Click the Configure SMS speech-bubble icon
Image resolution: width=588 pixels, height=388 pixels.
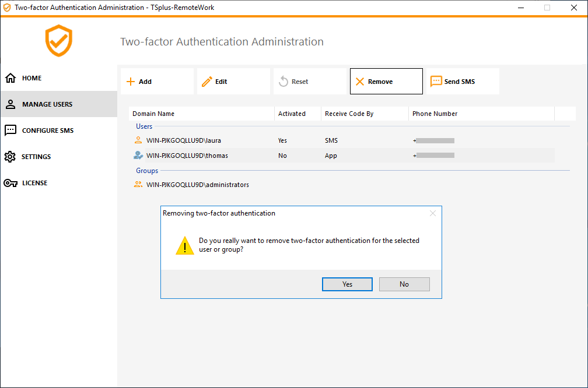(11, 130)
